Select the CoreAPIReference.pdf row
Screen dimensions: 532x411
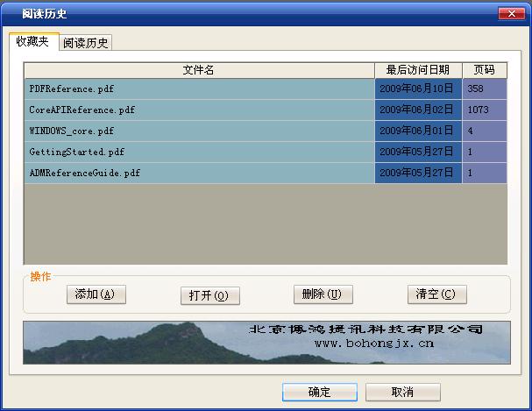[x=82, y=110]
